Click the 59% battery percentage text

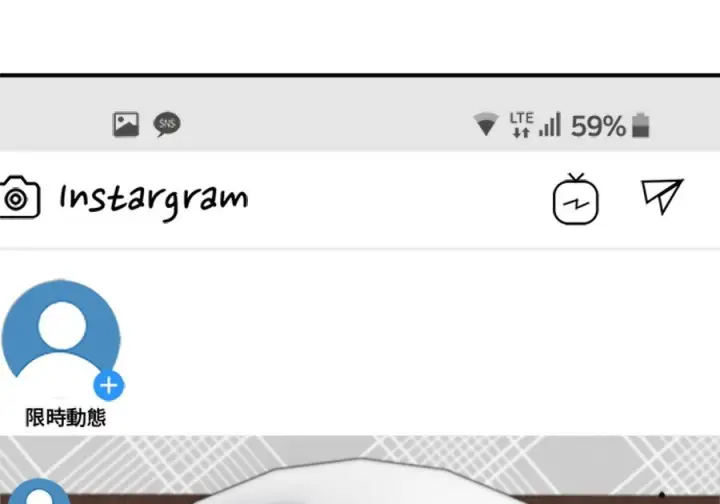pos(598,126)
